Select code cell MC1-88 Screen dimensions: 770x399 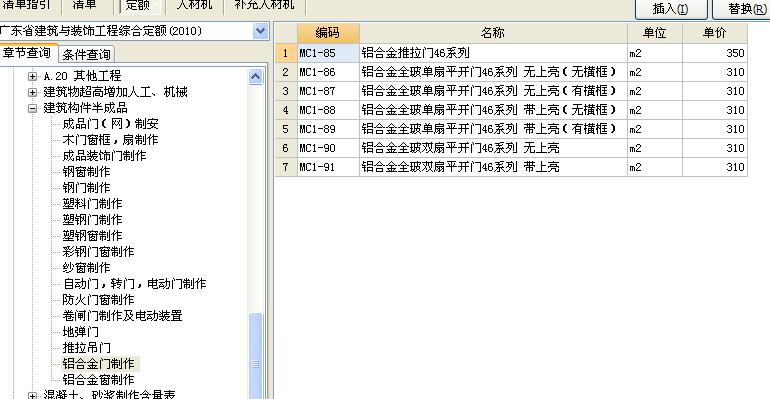coord(328,110)
